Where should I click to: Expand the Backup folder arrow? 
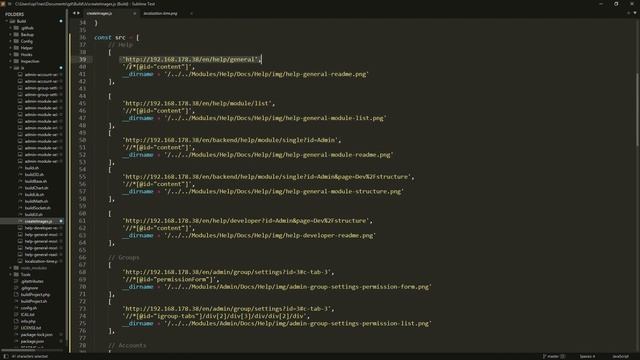pos(11,34)
